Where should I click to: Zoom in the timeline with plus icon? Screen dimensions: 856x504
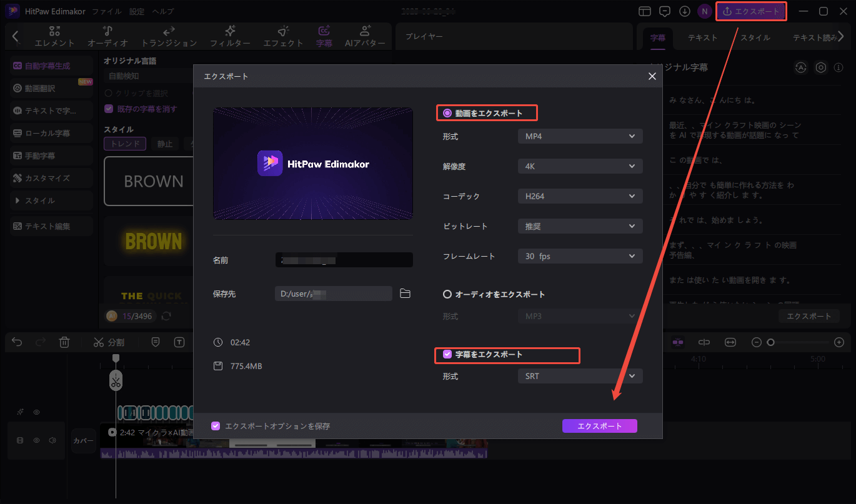(x=839, y=342)
